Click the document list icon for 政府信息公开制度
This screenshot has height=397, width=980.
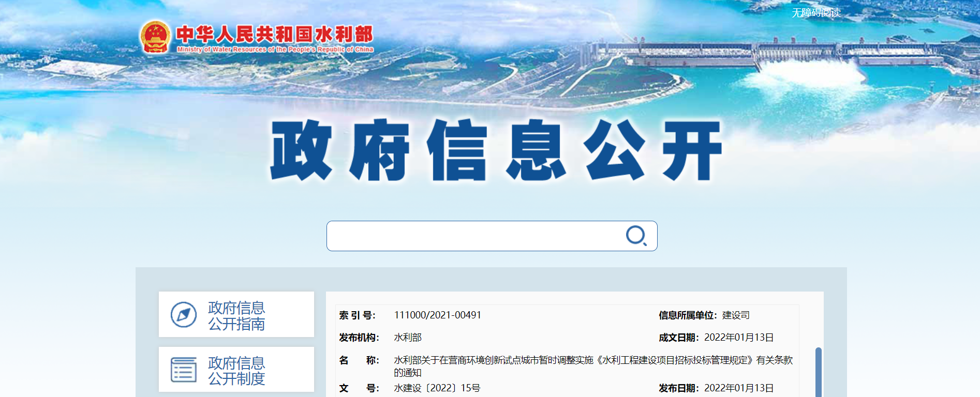tap(184, 370)
